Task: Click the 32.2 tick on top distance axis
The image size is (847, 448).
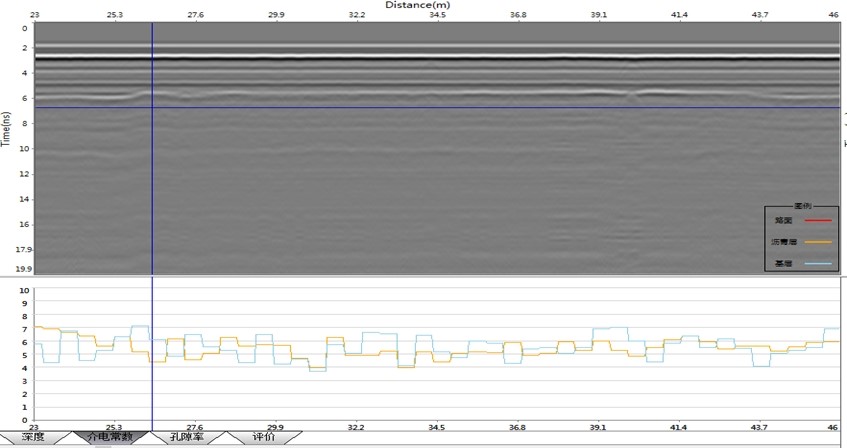Action: (x=356, y=16)
